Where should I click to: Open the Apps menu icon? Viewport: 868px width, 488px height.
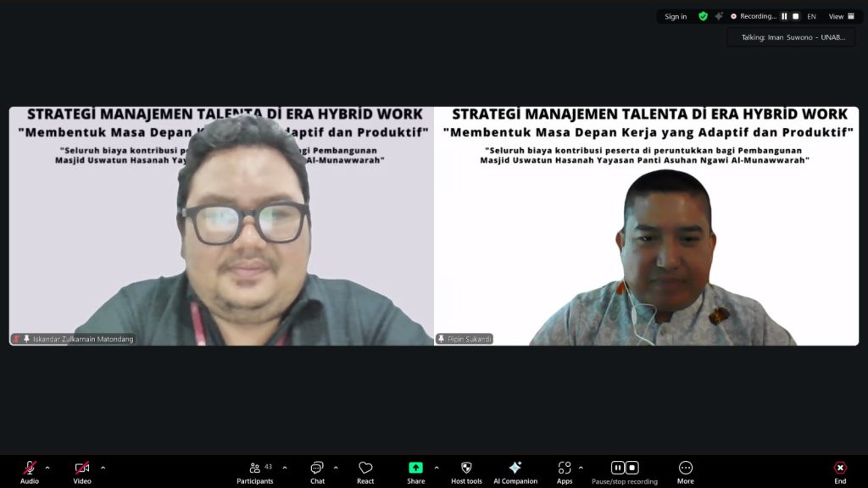[x=565, y=469]
